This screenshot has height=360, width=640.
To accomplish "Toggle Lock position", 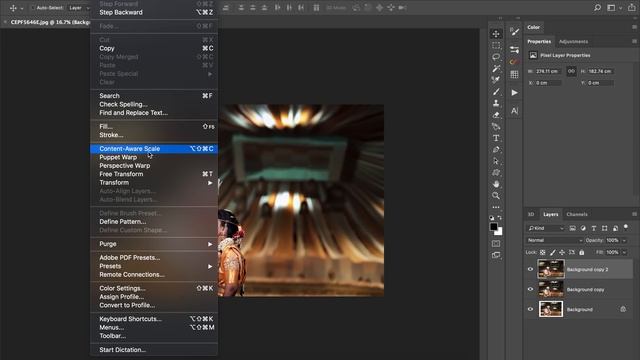I will (x=562, y=253).
